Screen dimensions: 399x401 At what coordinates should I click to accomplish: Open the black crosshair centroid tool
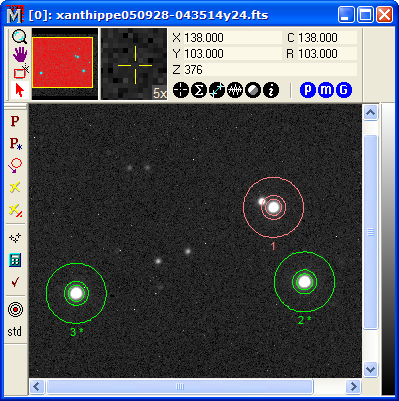pyautogui.click(x=181, y=90)
